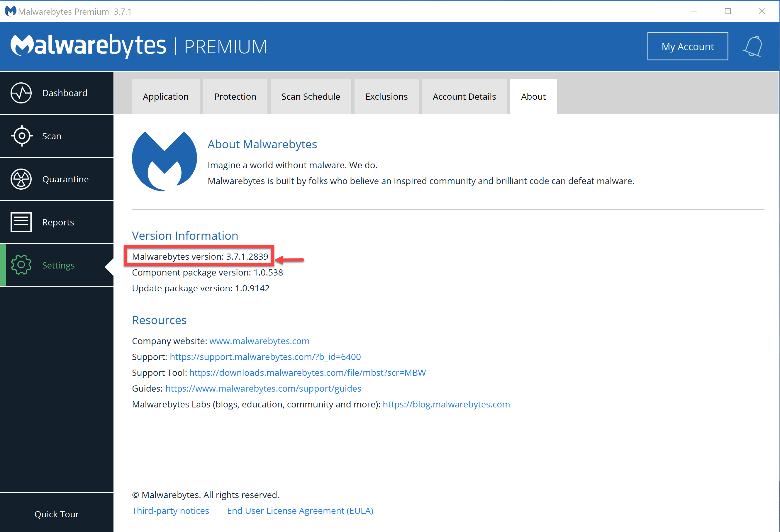Click the Version Information heading
The width and height of the screenshot is (780, 532).
pos(185,235)
